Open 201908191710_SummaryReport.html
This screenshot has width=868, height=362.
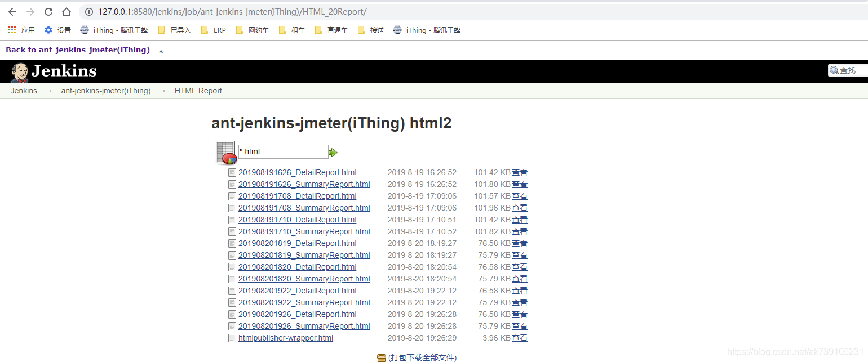pyautogui.click(x=304, y=231)
